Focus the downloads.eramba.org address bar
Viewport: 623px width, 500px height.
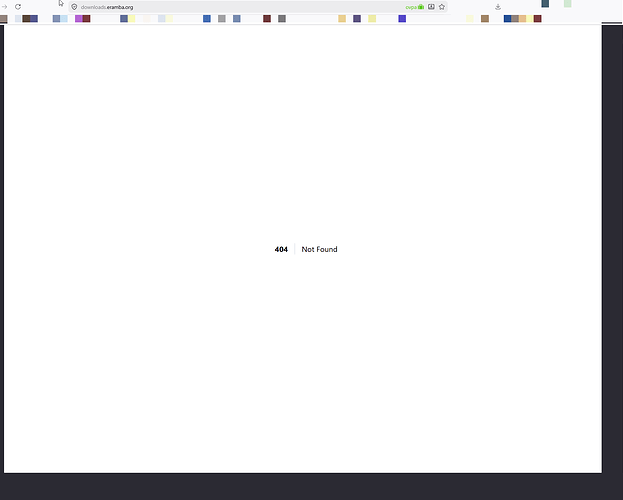pos(238,7)
